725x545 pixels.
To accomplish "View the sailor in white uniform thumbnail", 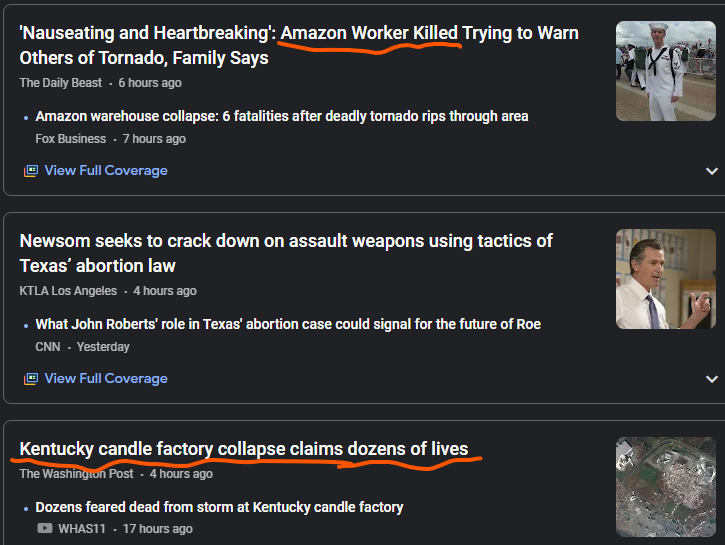I will 666,71.
